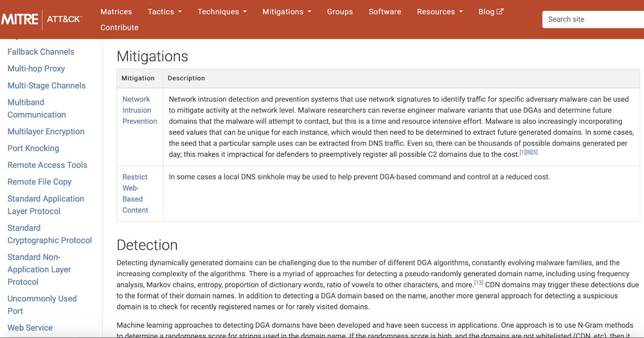Expand the Techniques dropdown menu

(x=222, y=11)
